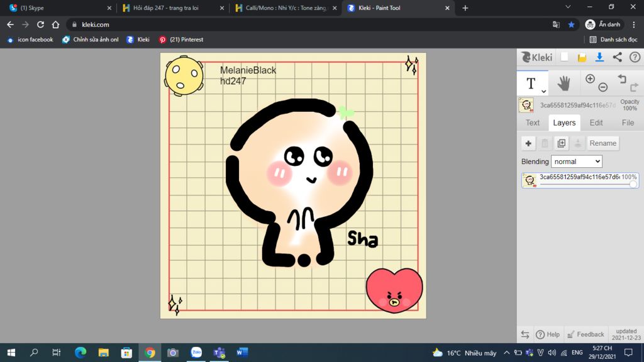Viewport: 644px width, 362px height.
Task: Open the Blending mode dropdown
Action: point(577,162)
